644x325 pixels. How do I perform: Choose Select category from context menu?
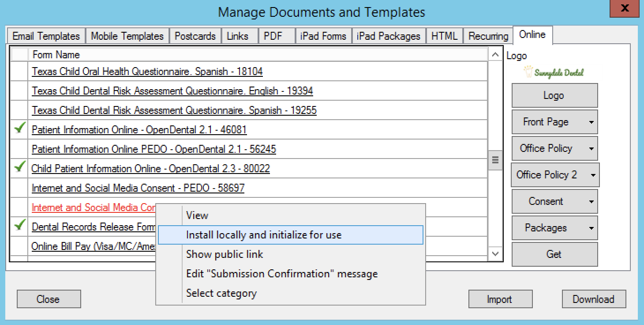point(290,293)
